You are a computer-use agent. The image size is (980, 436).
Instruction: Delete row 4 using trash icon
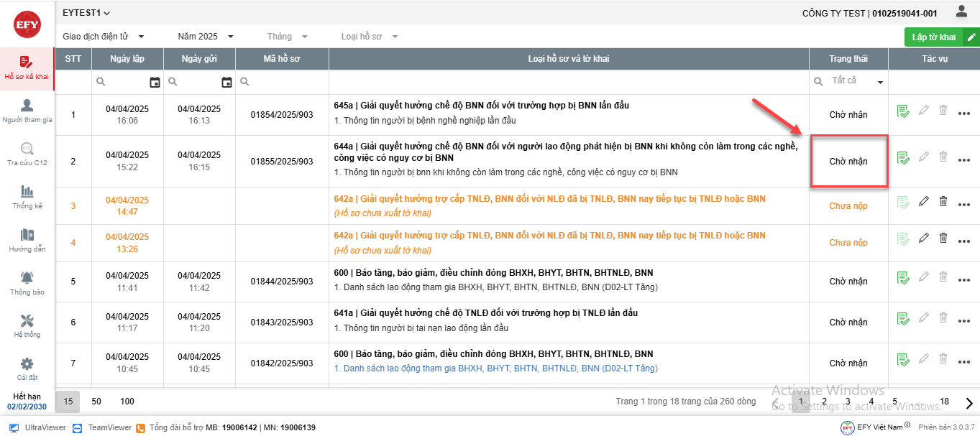[943, 238]
